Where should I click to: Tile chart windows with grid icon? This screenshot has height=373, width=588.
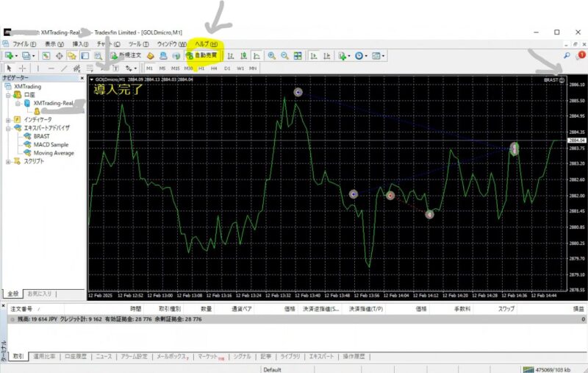pyautogui.click(x=298, y=56)
